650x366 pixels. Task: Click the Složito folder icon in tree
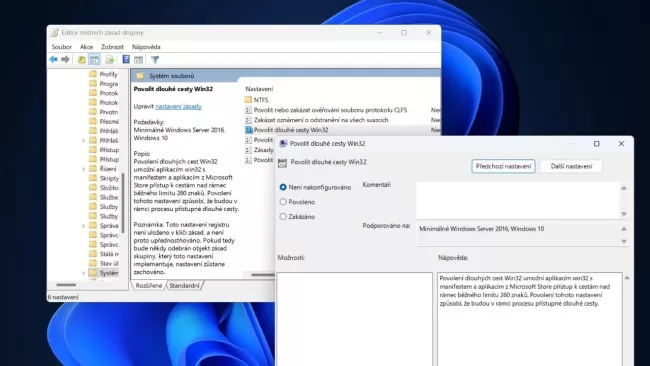click(x=93, y=187)
